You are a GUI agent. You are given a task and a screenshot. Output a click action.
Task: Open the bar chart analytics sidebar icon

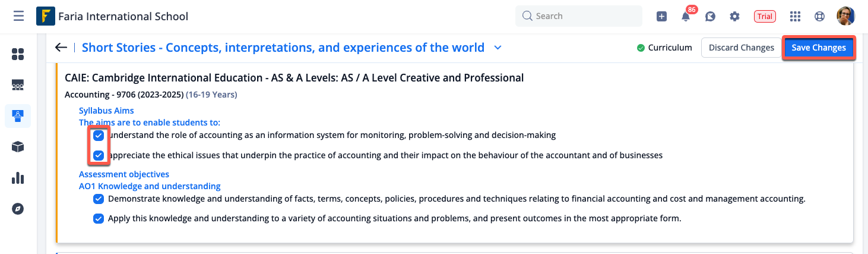tap(18, 178)
